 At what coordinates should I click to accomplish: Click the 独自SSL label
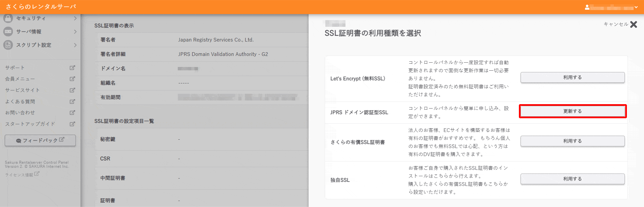340,180
